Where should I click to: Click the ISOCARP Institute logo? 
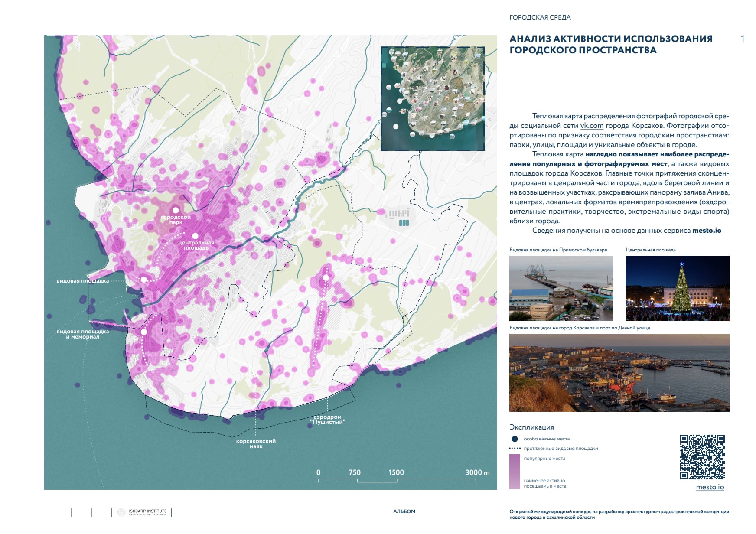pos(142,512)
